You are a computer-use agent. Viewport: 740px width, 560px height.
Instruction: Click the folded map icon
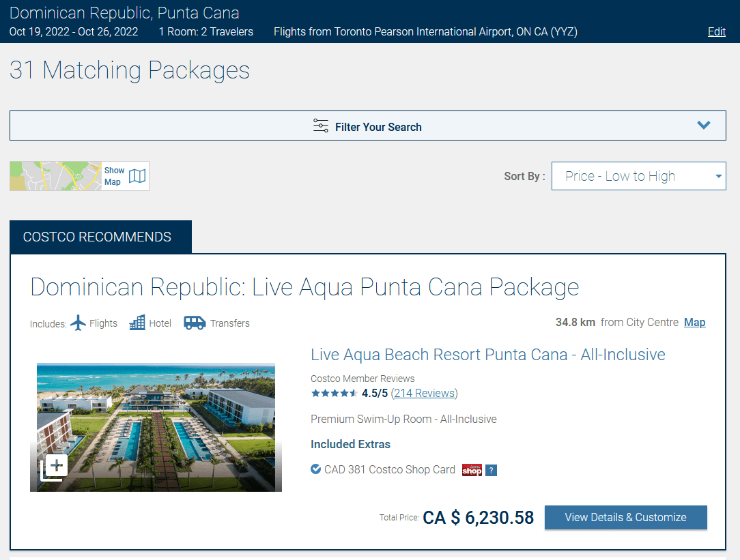point(137,176)
